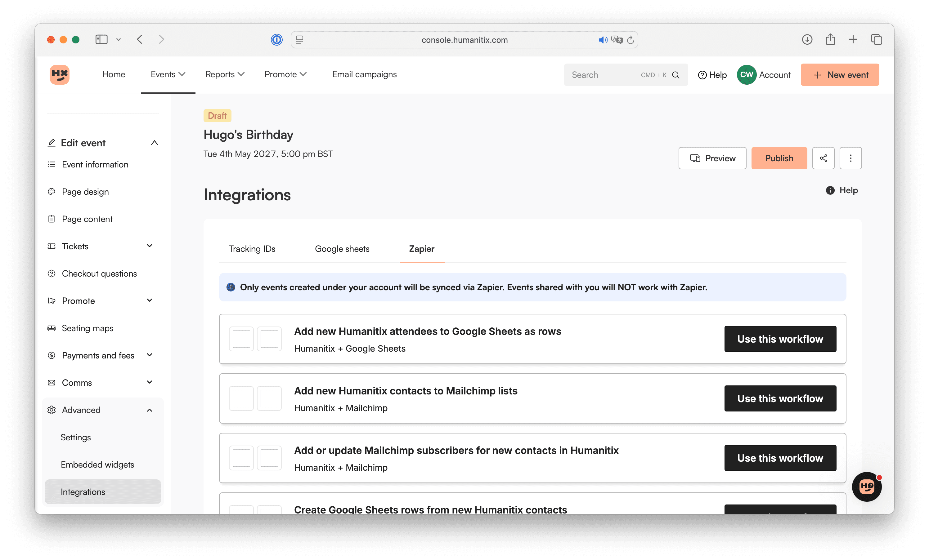
Task: Click the search magnifier icon
Action: tap(675, 75)
